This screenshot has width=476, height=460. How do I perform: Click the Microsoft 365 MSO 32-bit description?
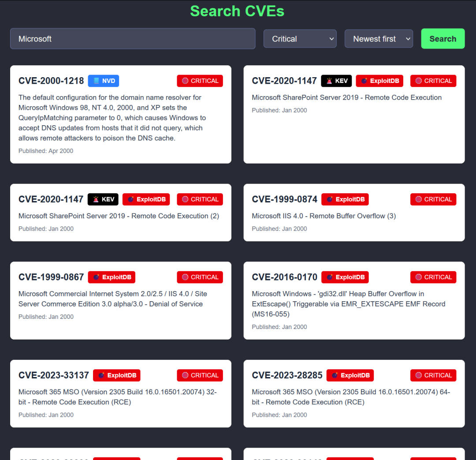click(118, 397)
